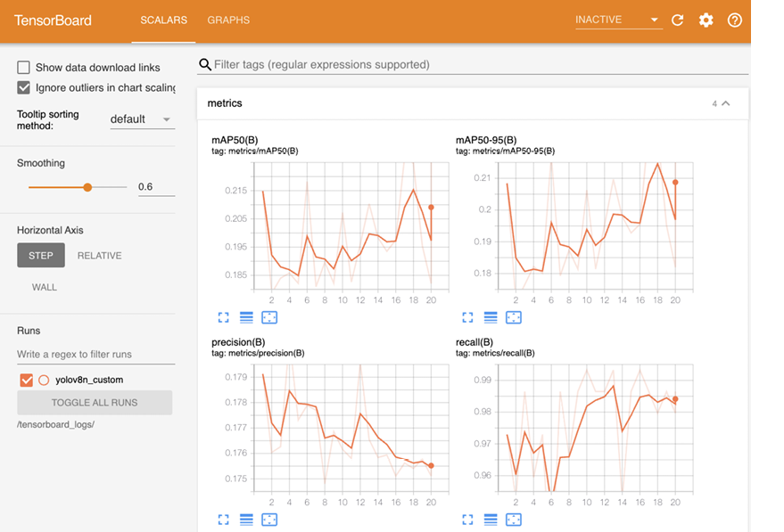The image size is (784, 532).
Task: Toggle y-axis log scale on precision(B) chart
Action: (246, 520)
